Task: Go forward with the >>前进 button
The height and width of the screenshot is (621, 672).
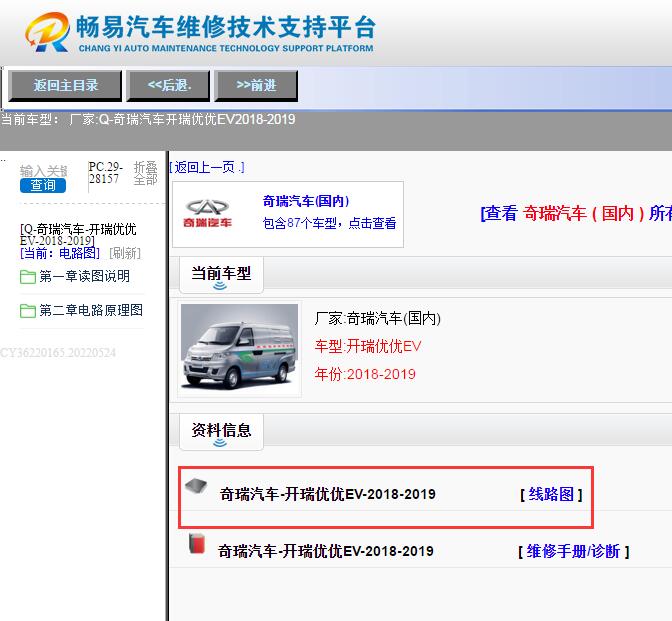Action: pos(256,86)
